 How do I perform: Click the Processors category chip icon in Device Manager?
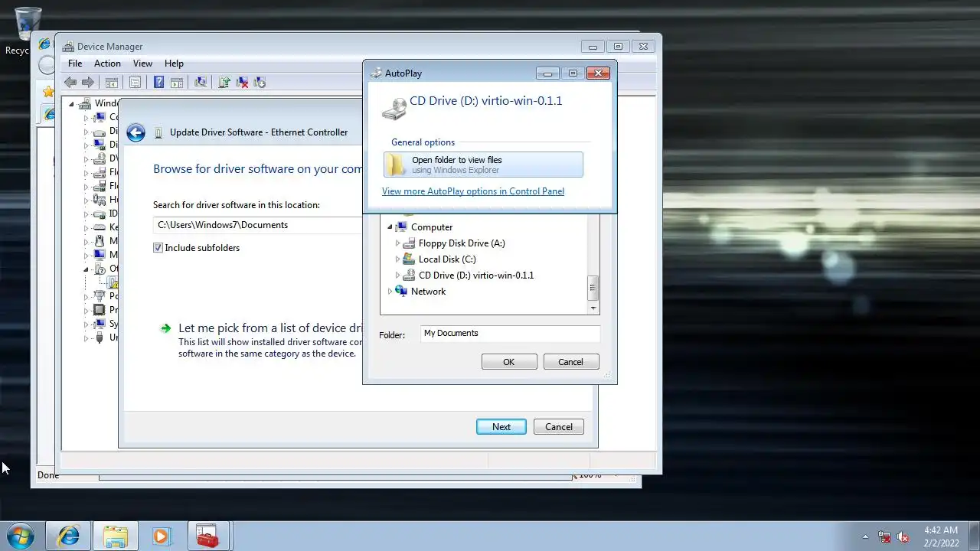(99, 310)
